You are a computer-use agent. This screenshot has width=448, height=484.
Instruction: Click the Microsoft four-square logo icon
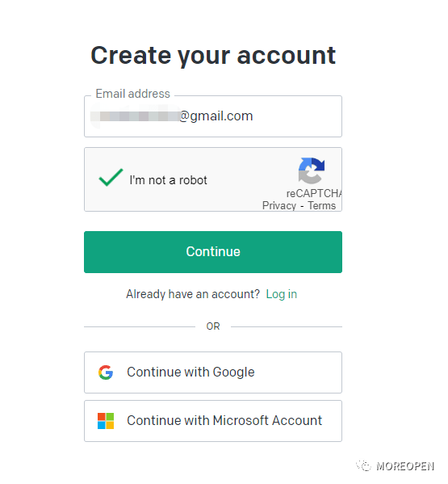click(x=106, y=421)
